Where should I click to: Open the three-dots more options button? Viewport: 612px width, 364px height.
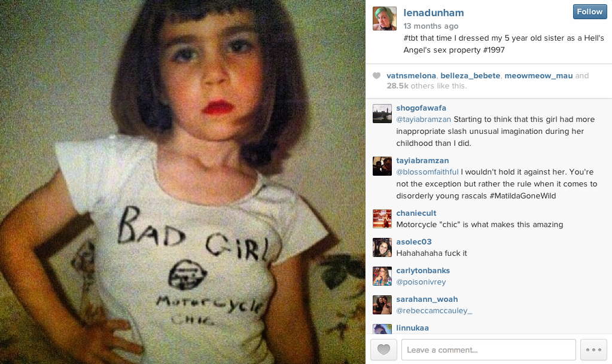coord(593,350)
